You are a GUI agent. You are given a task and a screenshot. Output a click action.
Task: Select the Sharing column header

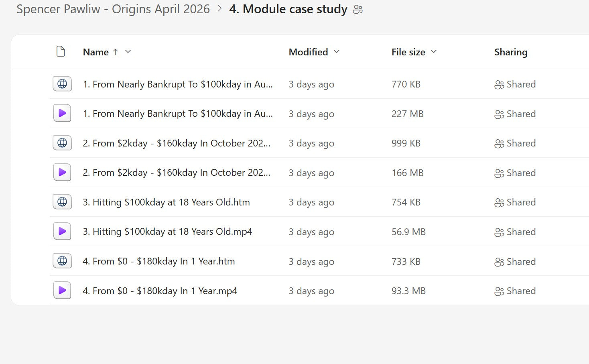point(511,52)
